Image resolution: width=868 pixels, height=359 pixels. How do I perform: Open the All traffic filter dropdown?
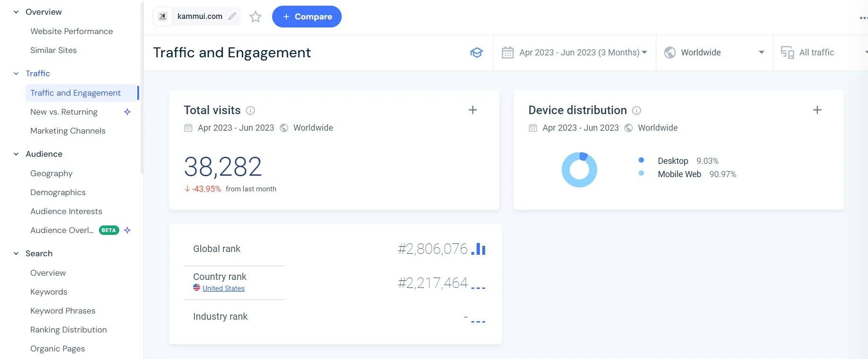point(823,53)
